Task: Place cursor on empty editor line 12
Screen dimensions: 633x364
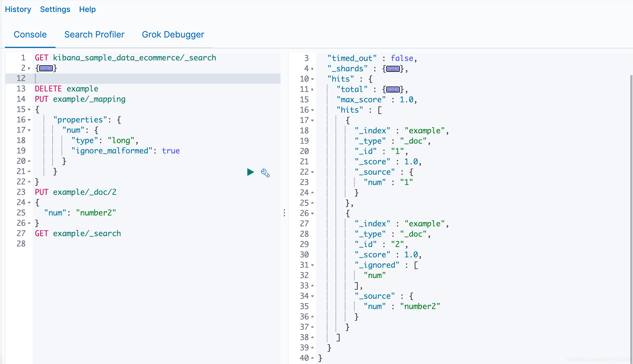Action: tap(157, 79)
